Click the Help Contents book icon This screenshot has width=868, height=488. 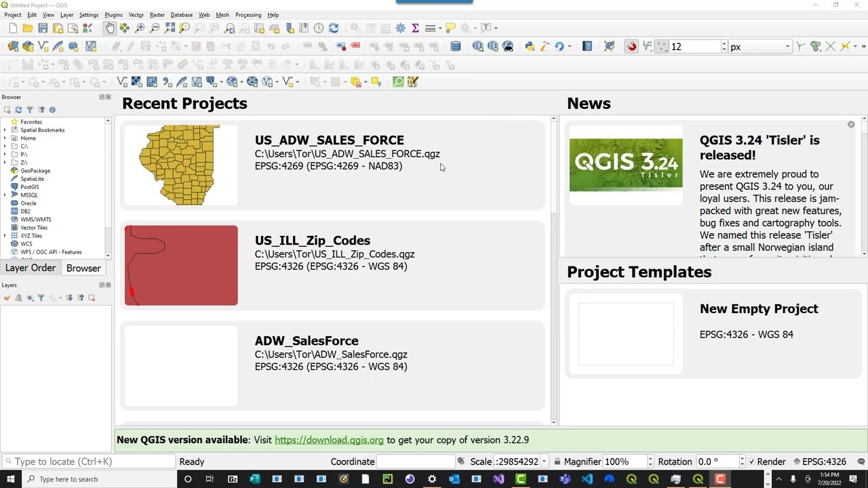[x=587, y=46]
